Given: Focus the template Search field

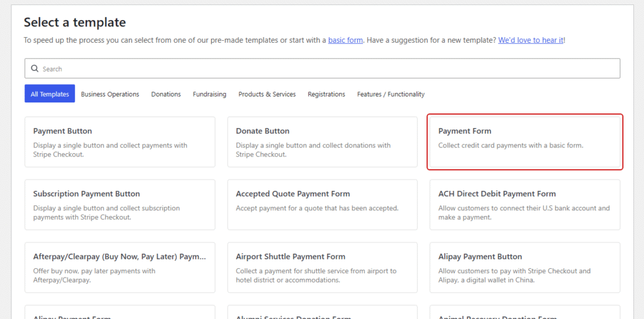Looking at the screenshot, I should pos(322,68).
